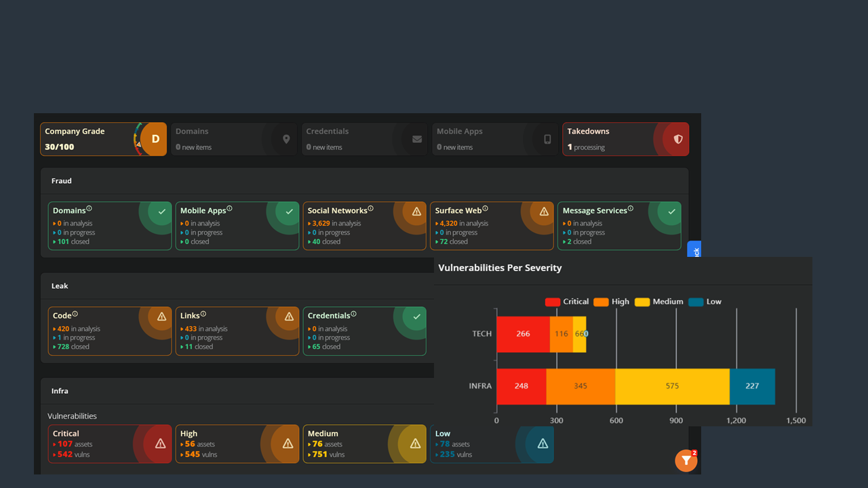Toggle Critical series in chart legend
The height and width of the screenshot is (488, 868).
[x=567, y=302]
